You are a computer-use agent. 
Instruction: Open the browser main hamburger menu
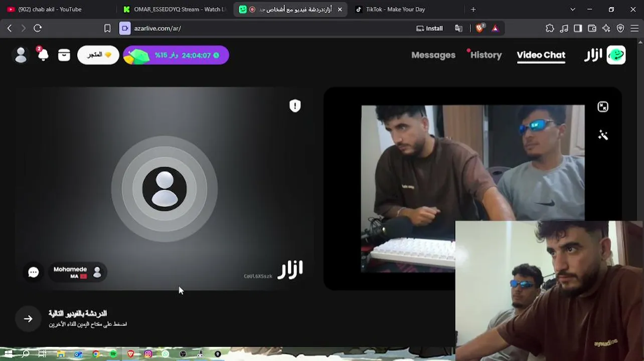634,29
